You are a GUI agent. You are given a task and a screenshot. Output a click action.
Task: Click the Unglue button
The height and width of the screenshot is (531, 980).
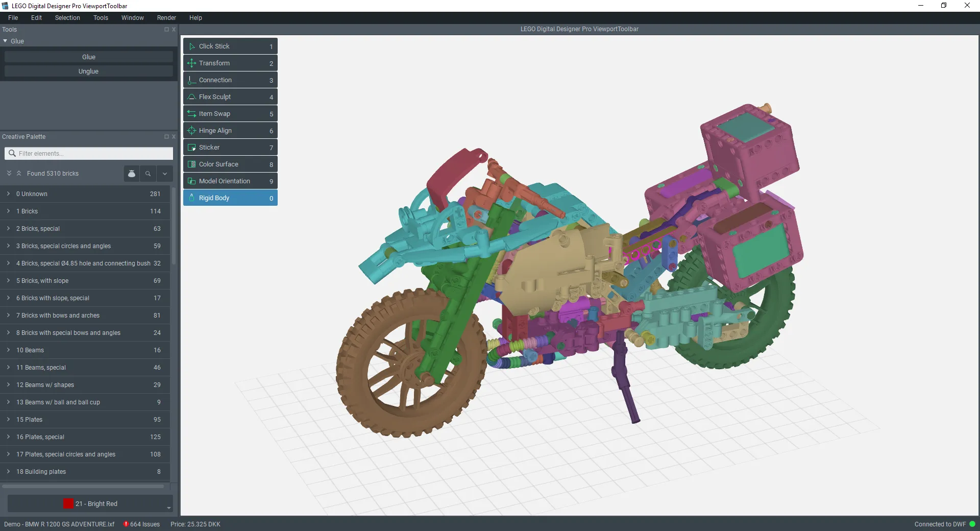(x=89, y=71)
